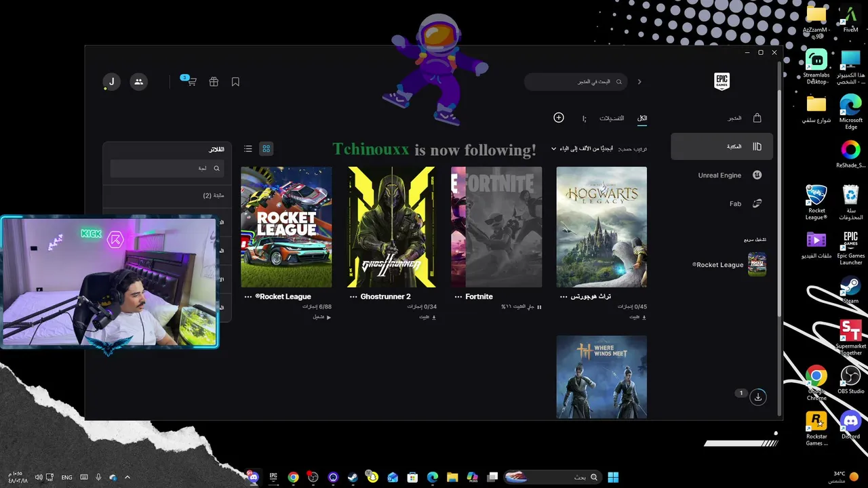The image size is (868, 488).
Task: Open Steam from the taskbar
Action: pos(353,477)
